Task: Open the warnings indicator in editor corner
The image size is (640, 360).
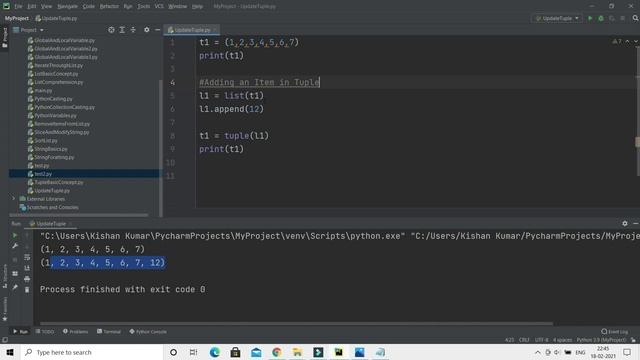Action: click(x=617, y=42)
